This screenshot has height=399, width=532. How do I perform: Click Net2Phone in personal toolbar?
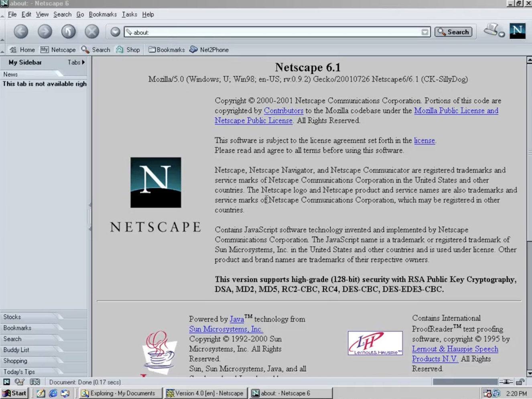(209, 50)
